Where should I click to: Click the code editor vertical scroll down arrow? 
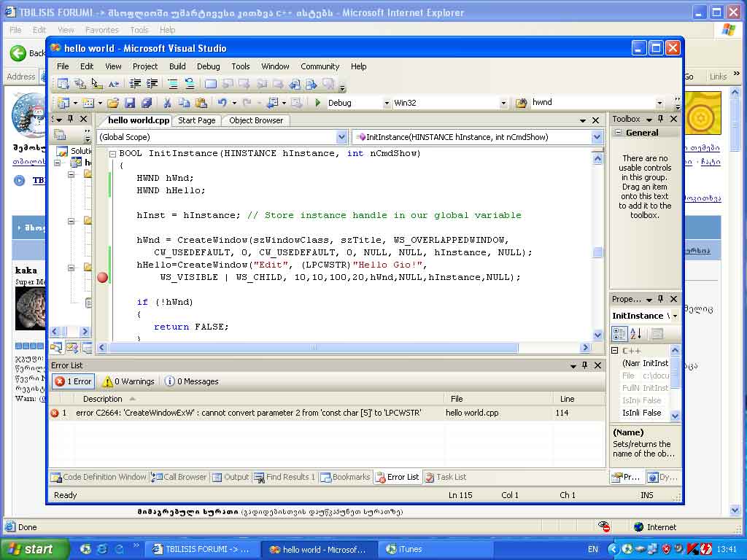click(598, 335)
